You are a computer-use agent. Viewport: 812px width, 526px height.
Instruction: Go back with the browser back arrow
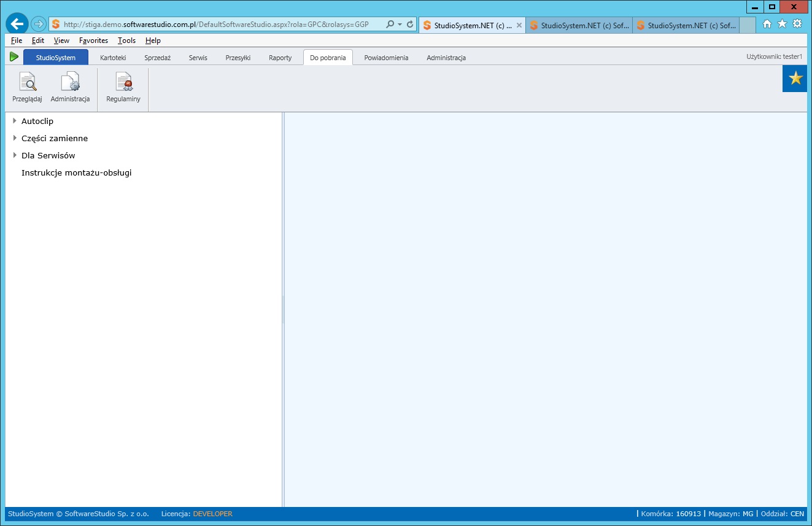point(17,24)
